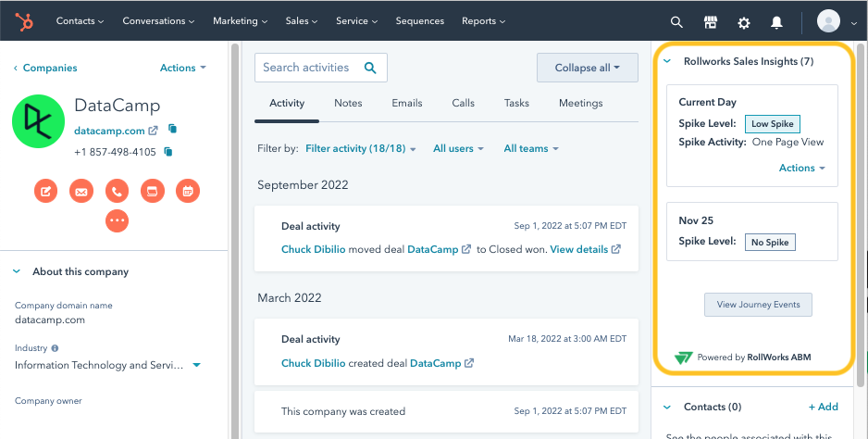Click the orange email icon button
This screenshot has width=868, height=439.
coord(81,192)
